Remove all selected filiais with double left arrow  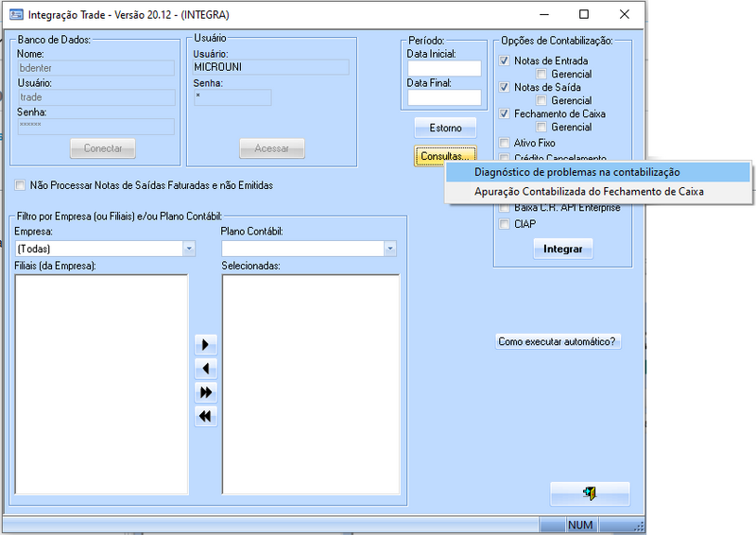pos(206,416)
